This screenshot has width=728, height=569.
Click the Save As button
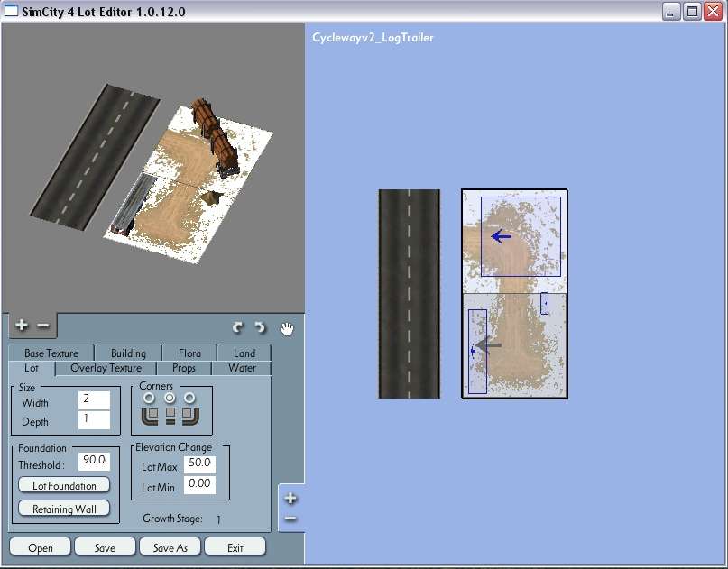[x=170, y=547]
